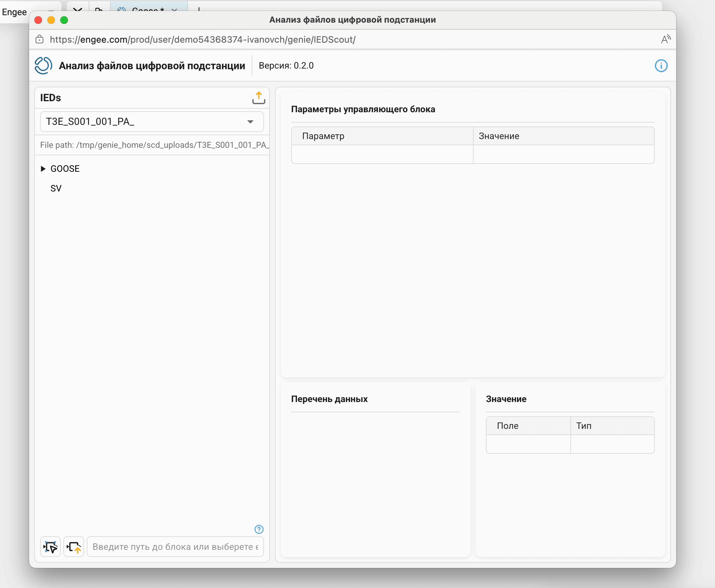Viewport: 715px width, 588px height.
Task: Open the blue question mark help icon
Action: coord(259,529)
